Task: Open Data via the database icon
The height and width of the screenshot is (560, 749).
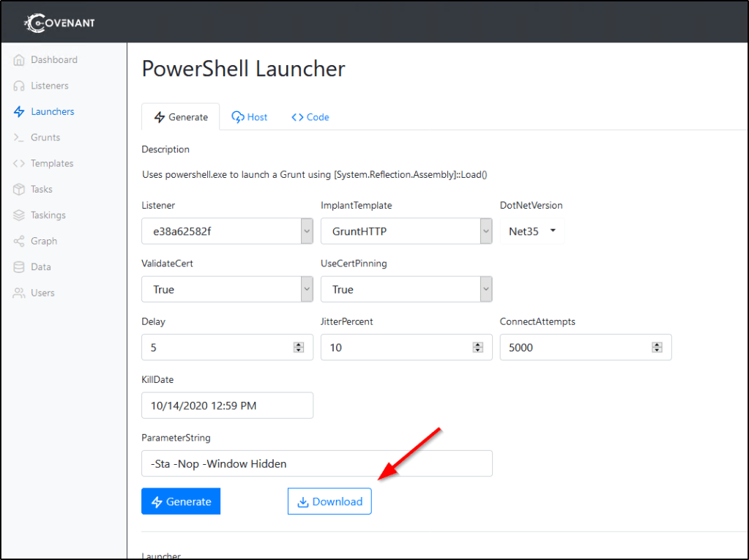Action: (19, 267)
